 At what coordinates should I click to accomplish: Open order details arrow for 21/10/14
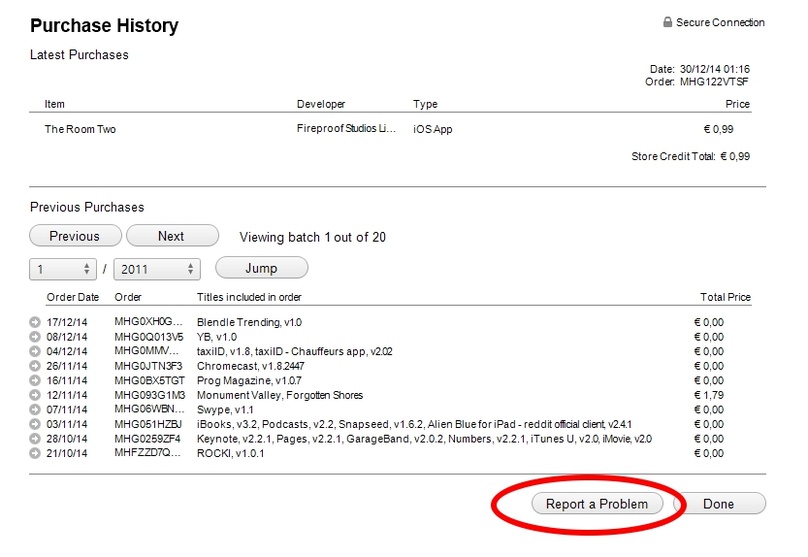[x=35, y=453]
